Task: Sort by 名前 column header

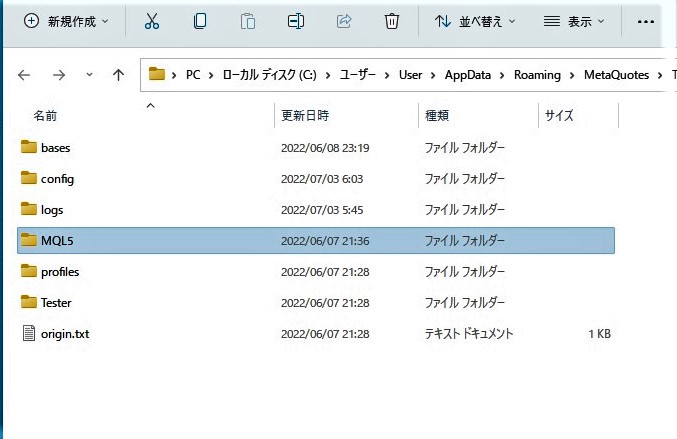Action: [x=46, y=116]
